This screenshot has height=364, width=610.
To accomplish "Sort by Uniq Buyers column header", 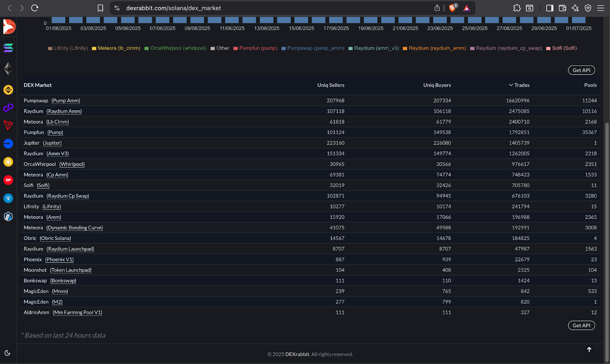I will 437,85.
